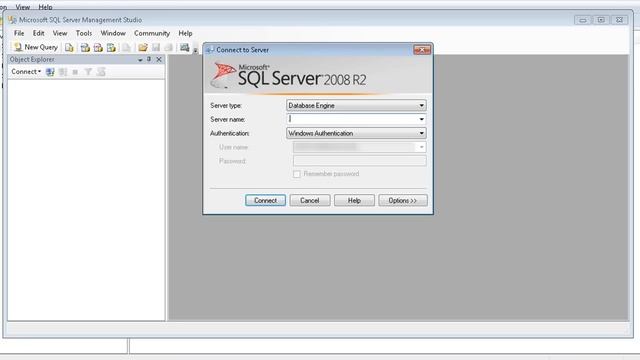The width and height of the screenshot is (640, 360).
Task: Click the SQL Server 2008 R2 logo banner
Action: point(318,76)
